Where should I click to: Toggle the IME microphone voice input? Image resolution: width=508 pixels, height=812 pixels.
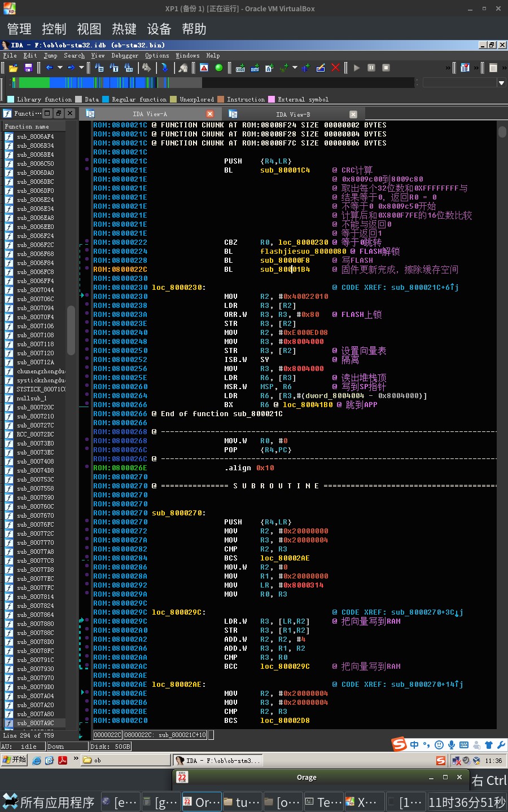tap(452, 745)
